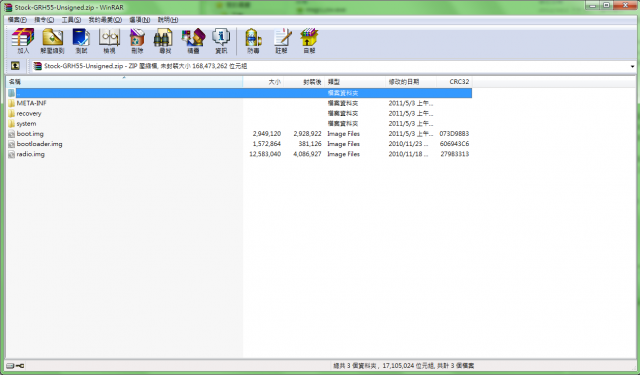Go up one folder level arrow

(x=15, y=66)
